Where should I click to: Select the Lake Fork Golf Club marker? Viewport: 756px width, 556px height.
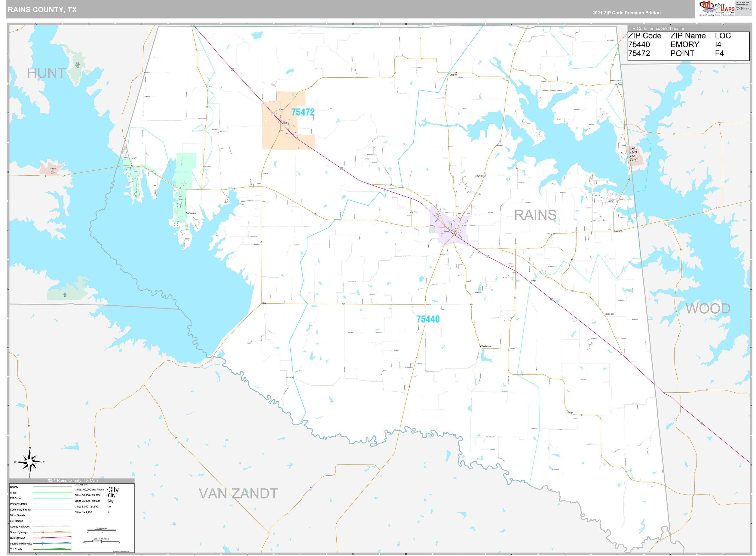coord(634,153)
